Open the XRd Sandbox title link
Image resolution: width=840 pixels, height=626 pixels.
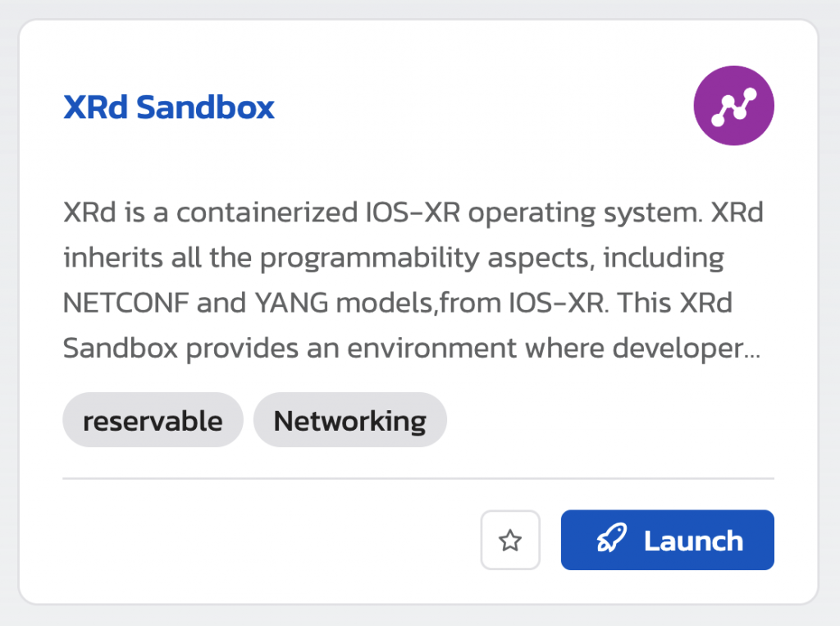169,107
